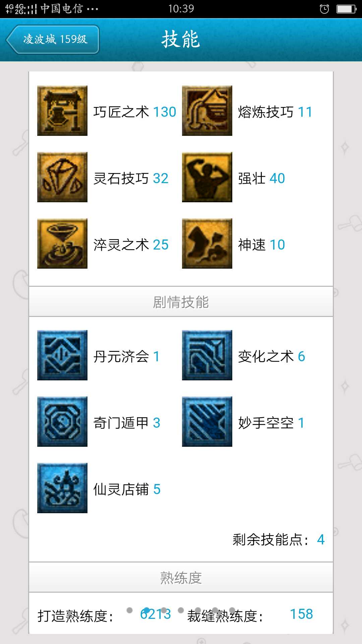
Task: Tap the 技能 page title
Action: point(181,39)
